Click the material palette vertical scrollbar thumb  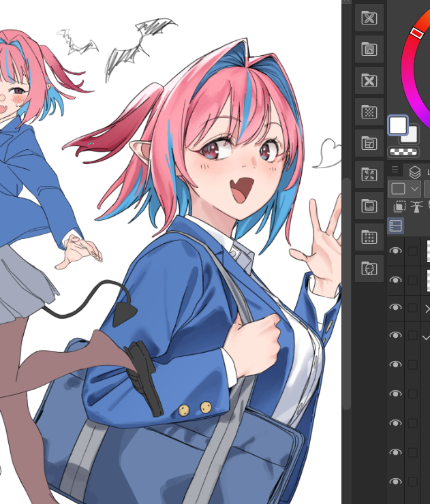[x=346, y=294]
